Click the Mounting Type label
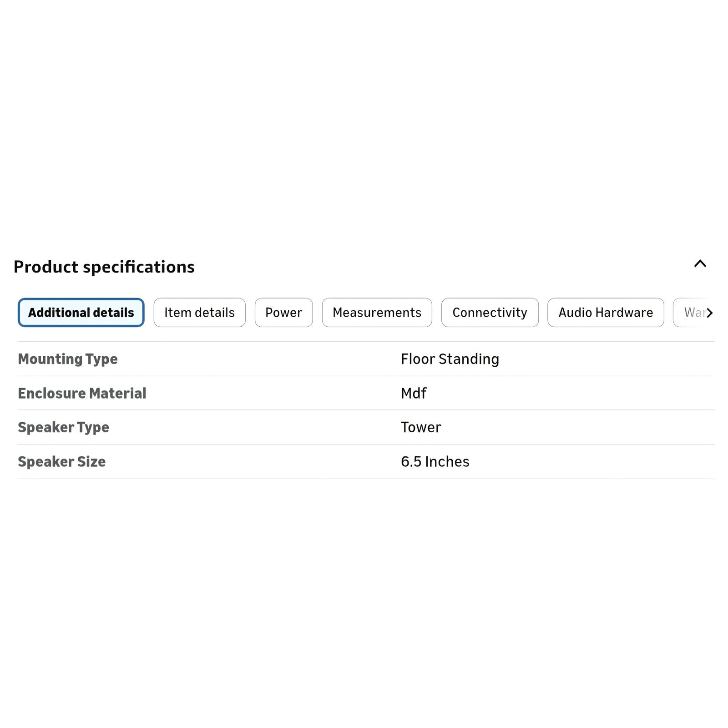This screenshot has width=728, height=728. coord(68,359)
